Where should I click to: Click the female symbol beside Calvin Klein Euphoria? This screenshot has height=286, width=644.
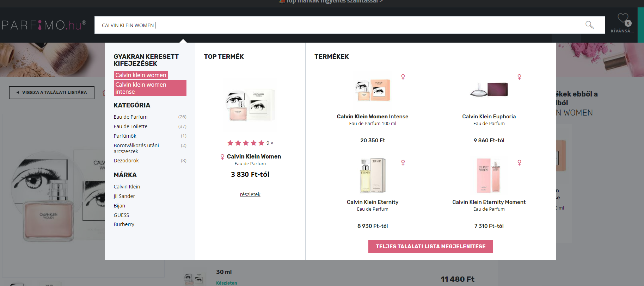click(x=519, y=77)
